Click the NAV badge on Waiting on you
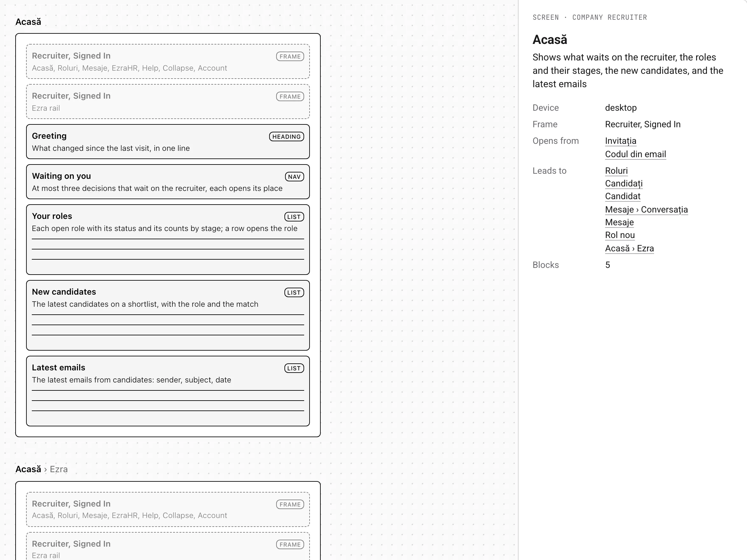The height and width of the screenshot is (560, 747). [x=294, y=177]
